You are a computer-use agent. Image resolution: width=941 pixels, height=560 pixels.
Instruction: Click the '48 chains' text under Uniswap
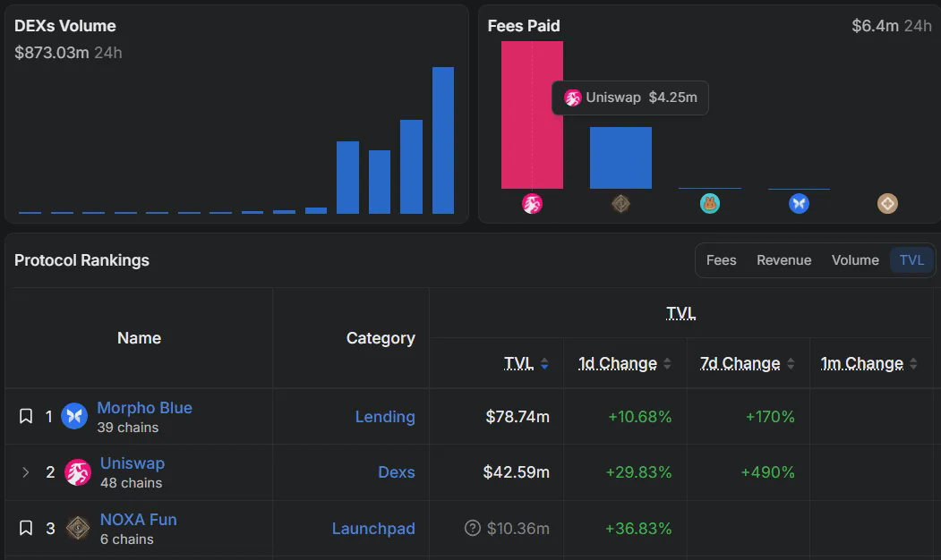tap(131, 483)
